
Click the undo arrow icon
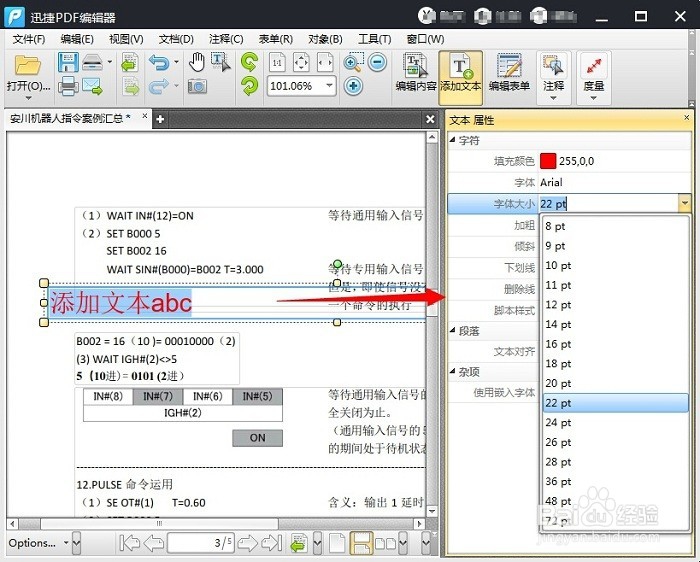(159, 62)
